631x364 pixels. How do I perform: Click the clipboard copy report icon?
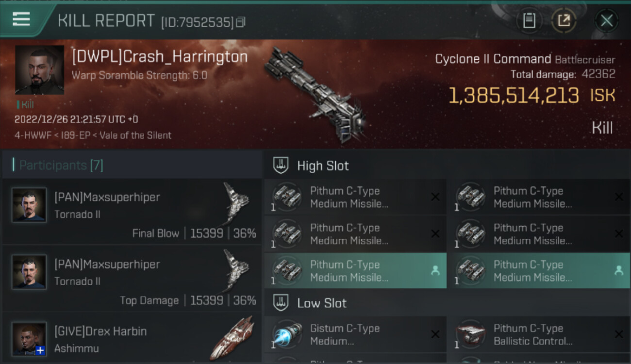(529, 20)
